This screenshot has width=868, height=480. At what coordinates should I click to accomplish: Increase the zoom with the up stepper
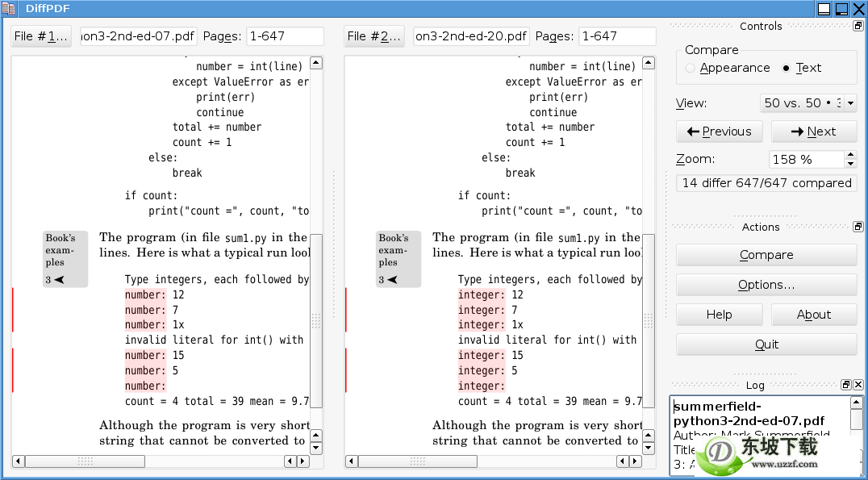tap(851, 155)
